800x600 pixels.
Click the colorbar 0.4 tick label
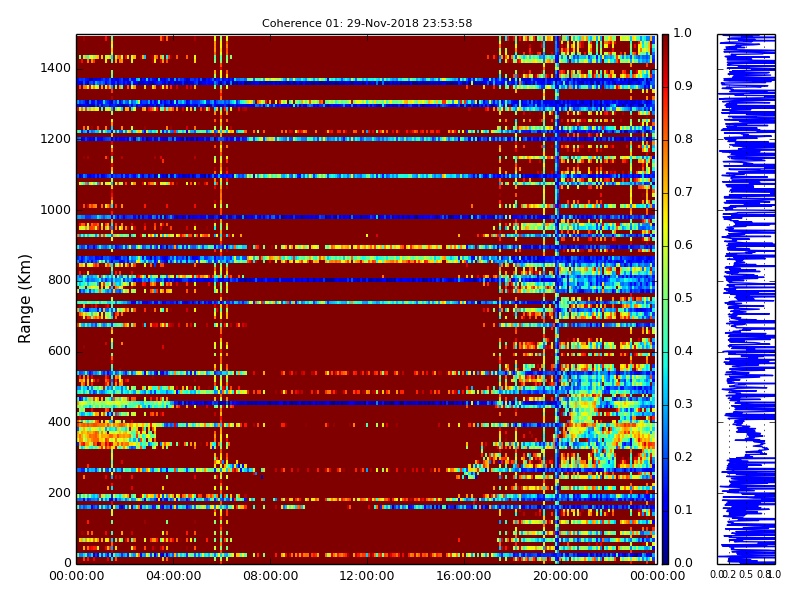683,351
